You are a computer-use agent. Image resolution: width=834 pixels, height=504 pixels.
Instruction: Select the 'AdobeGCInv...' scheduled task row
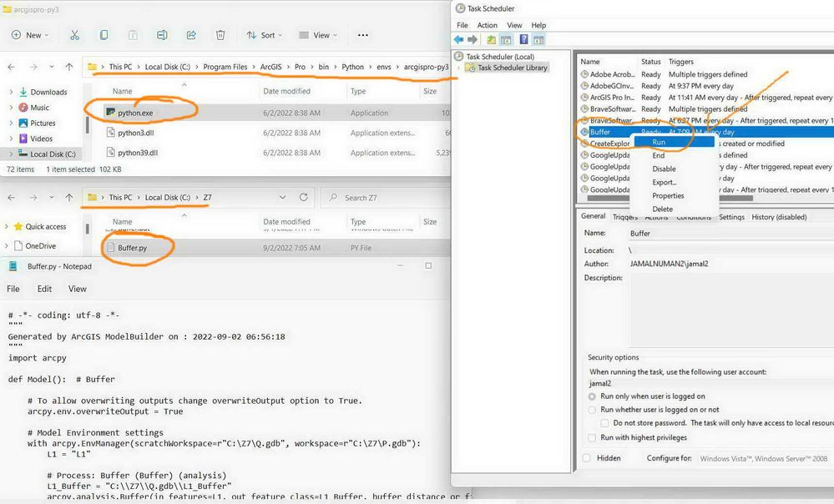705,86
